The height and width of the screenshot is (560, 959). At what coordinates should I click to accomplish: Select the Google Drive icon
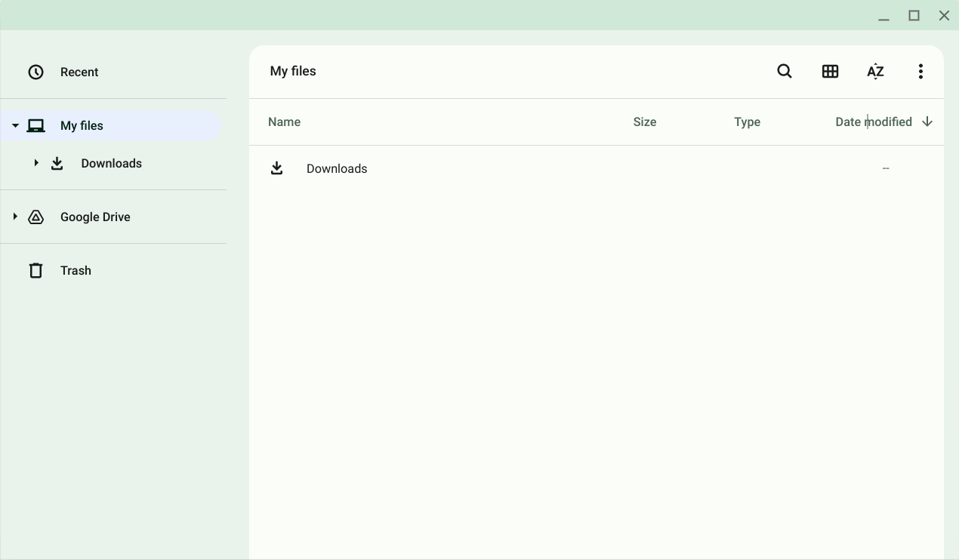tap(35, 217)
